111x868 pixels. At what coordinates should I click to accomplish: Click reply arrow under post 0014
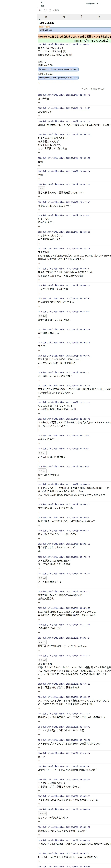(x=39, y=293)
